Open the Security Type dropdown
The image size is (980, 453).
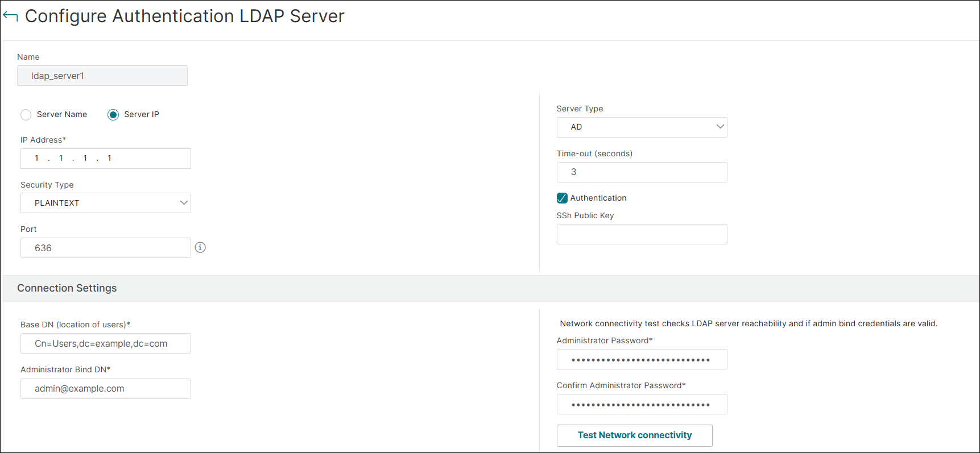coord(106,203)
